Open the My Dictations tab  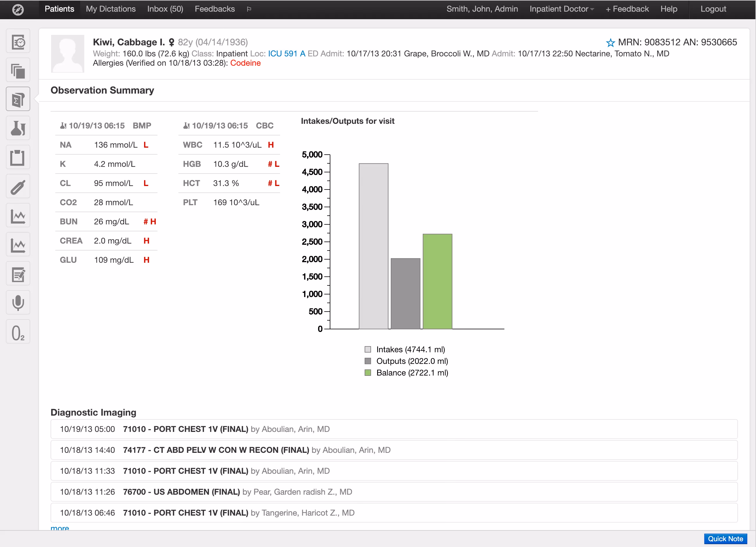[111, 9]
